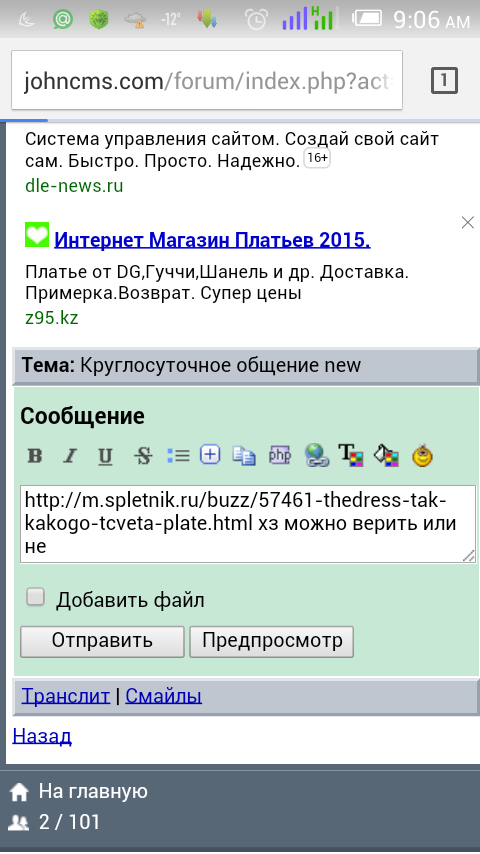Tick the Добавить файл checkbox

[36, 597]
